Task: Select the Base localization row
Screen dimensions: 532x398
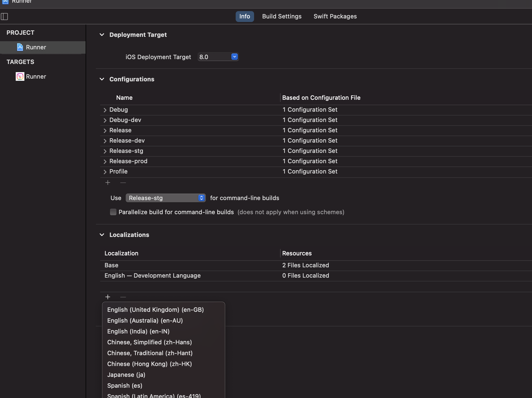Action: pos(111,265)
